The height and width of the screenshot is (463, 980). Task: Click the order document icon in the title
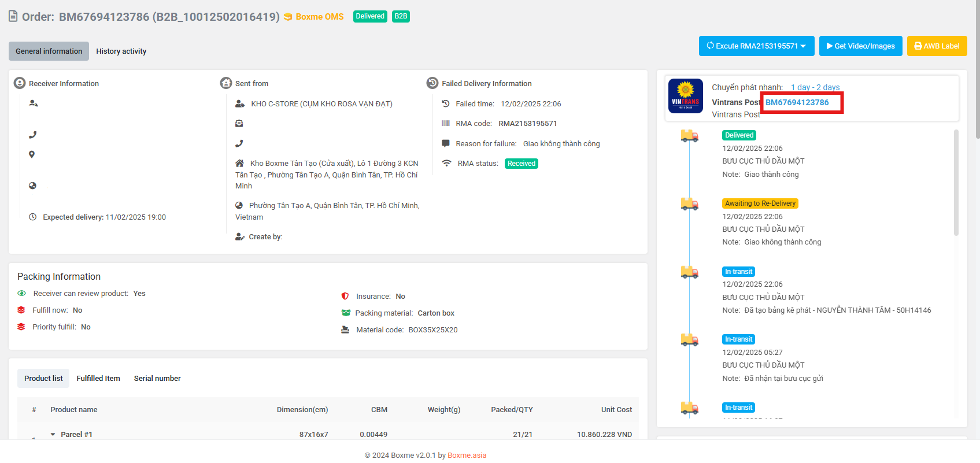coord(13,16)
